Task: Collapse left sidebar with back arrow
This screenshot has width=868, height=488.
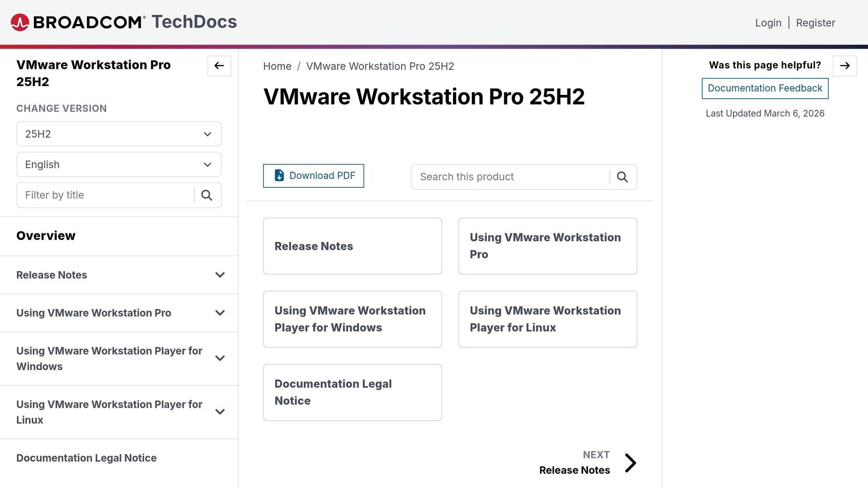Action: (219, 66)
